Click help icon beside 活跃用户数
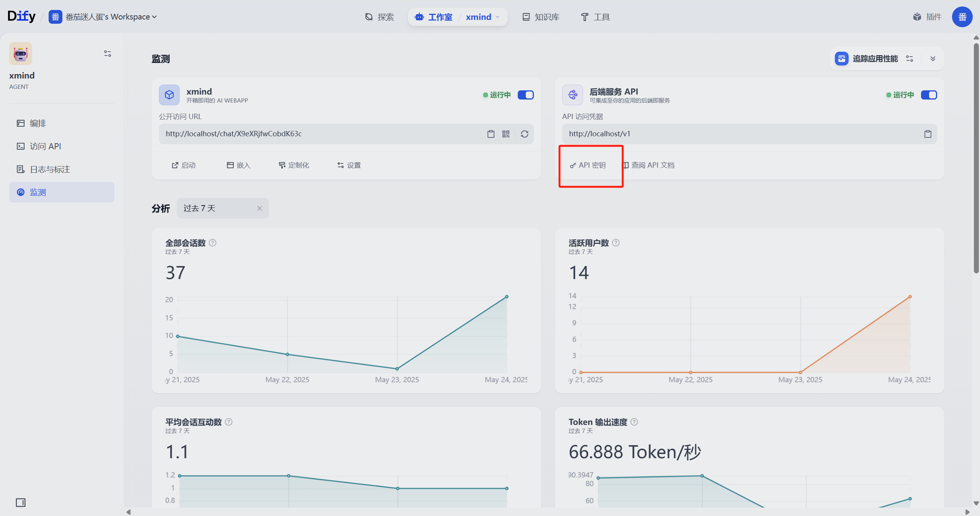Screen dimensions: 980x516 (x=616, y=243)
